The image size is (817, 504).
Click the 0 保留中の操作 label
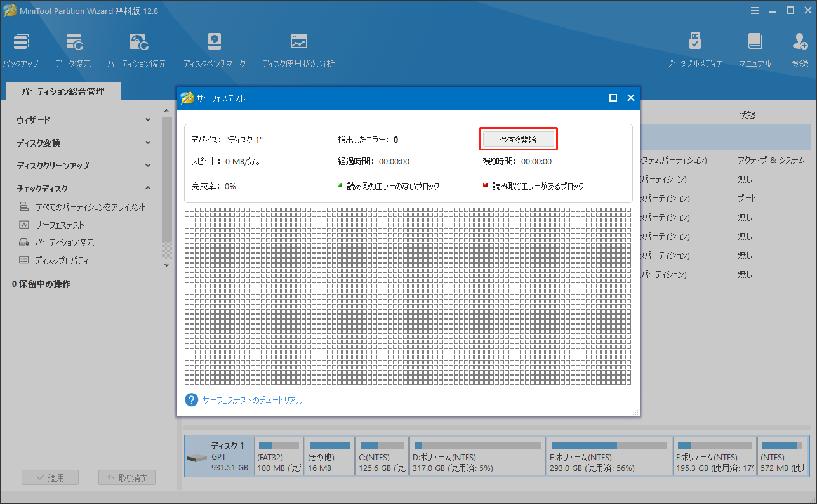(x=41, y=284)
